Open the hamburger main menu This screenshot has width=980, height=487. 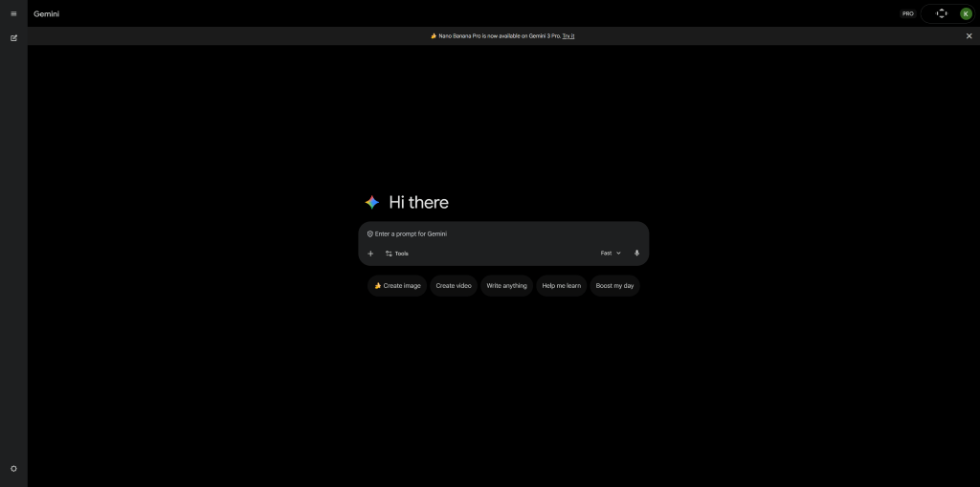pos(13,13)
